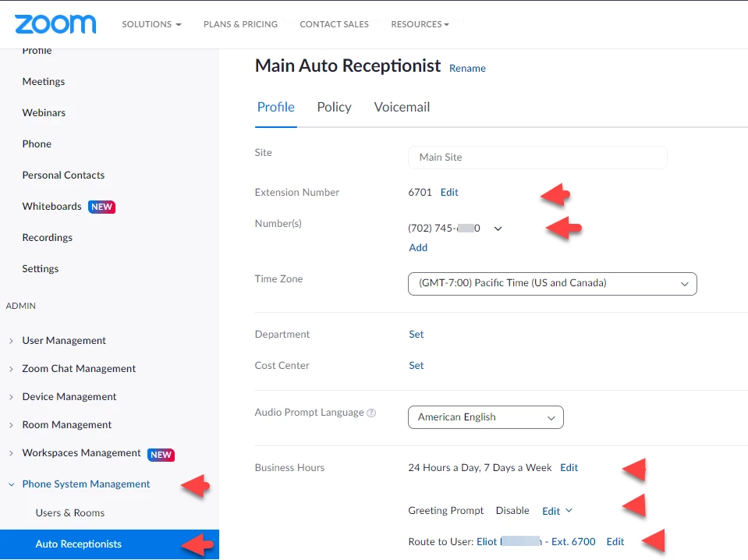Switch to the Policy tab

click(x=334, y=107)
